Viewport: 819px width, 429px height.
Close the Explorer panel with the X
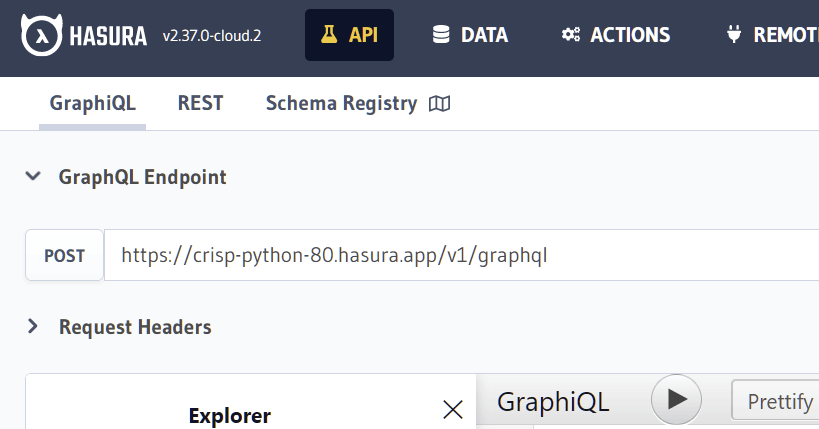click(453, 408)
